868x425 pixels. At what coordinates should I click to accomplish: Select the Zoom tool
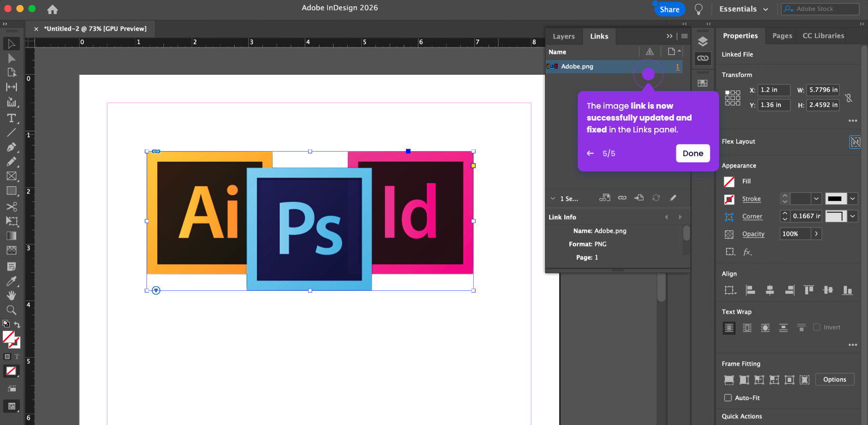[11, 310]
